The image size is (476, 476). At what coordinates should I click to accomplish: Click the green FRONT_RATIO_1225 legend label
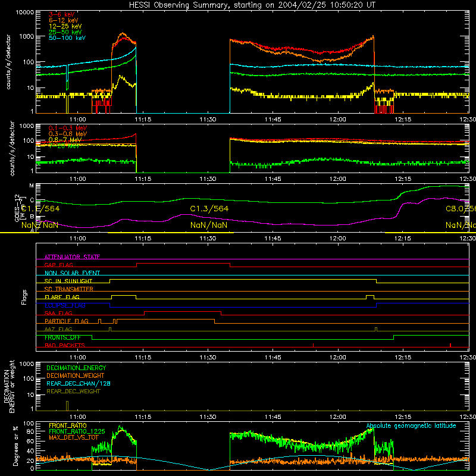77,431
